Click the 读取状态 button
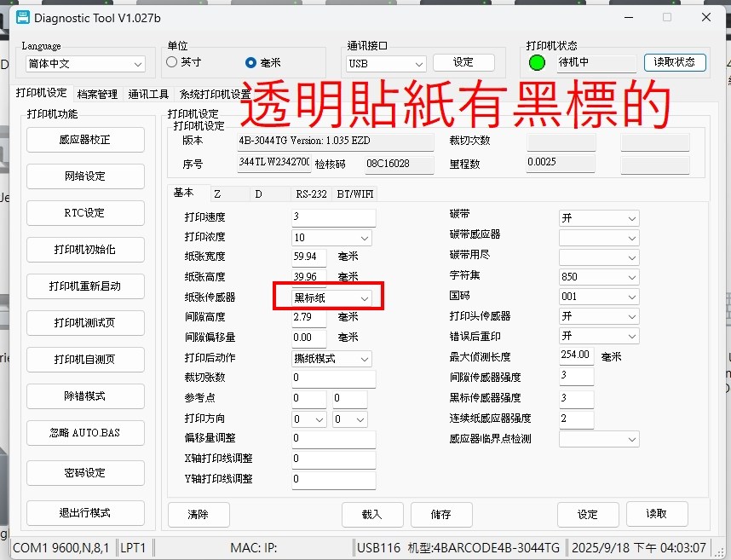Viewport: 731px width, 560px height. (674, 62)
